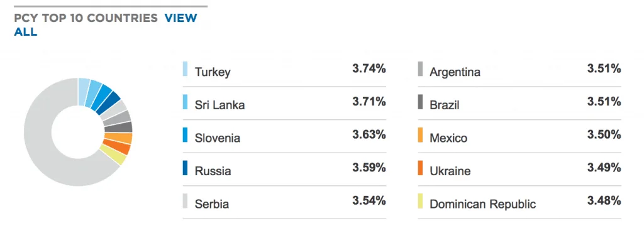Click the Turkey light blue legend swatch
Viewport: 644px width, 233px height.
(x=186, y=69)
